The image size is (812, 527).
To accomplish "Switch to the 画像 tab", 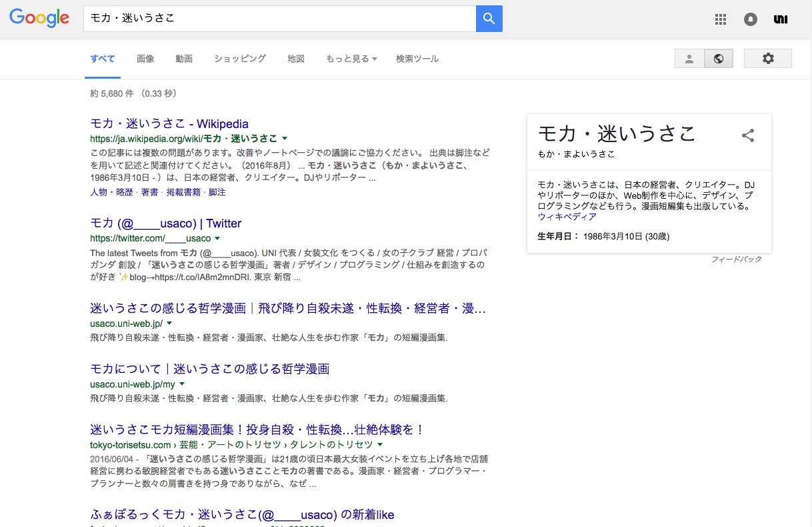I will 145,59.
